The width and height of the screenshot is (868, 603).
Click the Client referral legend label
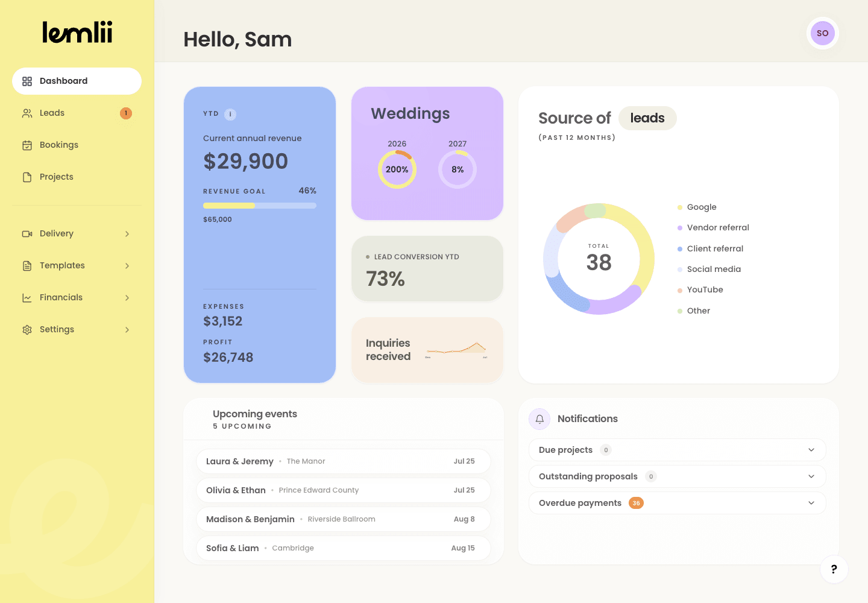(715, 249)
